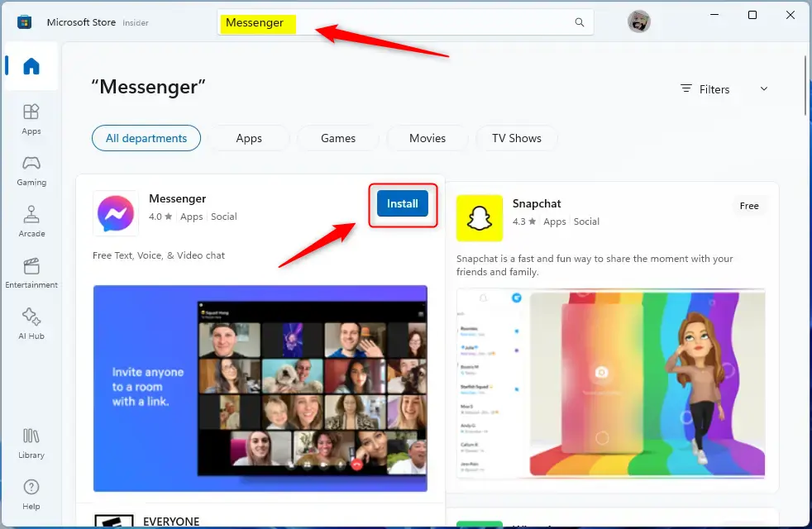The height and width of the screenshot is (529, 812).
Task: Filter results by Apps tab
Action: tap(249, 138)
